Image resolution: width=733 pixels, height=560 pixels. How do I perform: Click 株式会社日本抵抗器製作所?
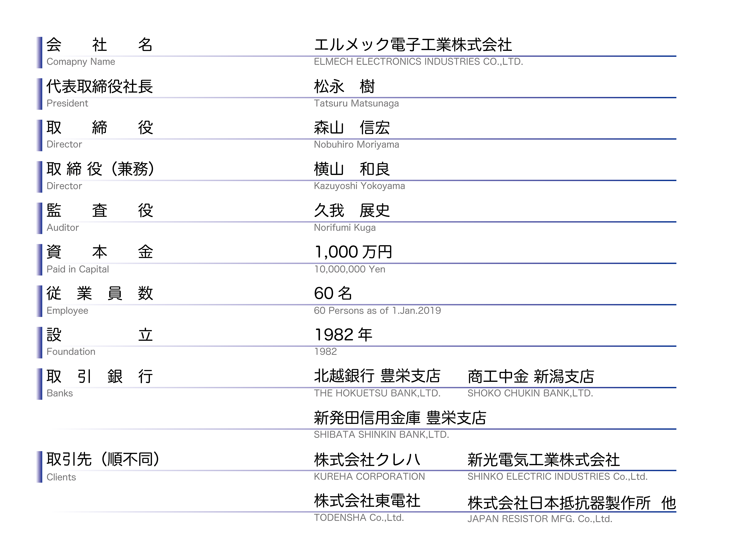point(559,503)
